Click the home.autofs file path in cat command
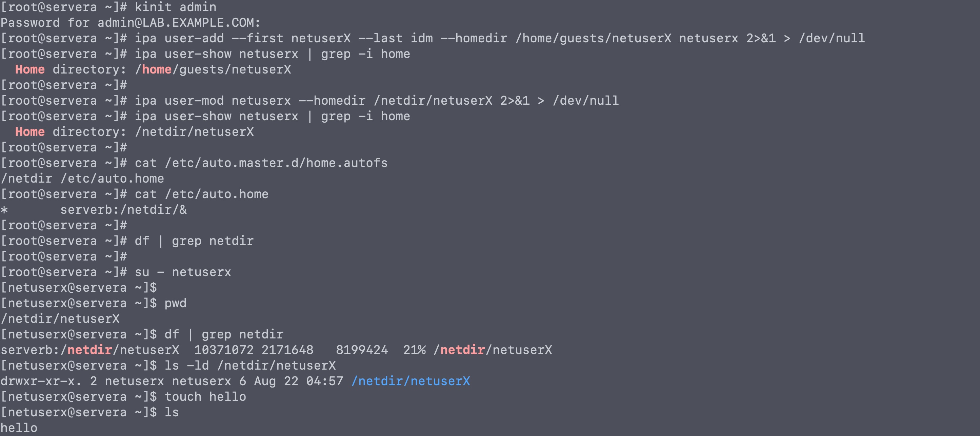 [276, 163]
